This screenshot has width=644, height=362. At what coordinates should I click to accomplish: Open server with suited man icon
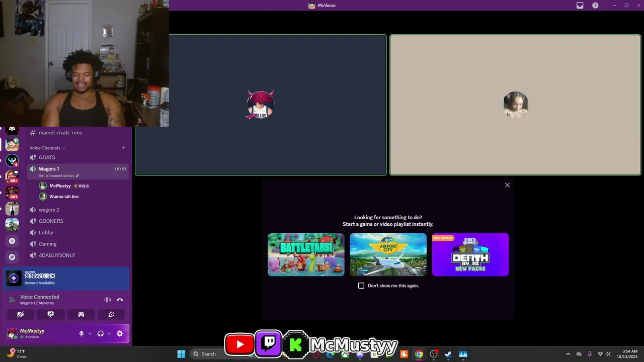coord(12,209)
